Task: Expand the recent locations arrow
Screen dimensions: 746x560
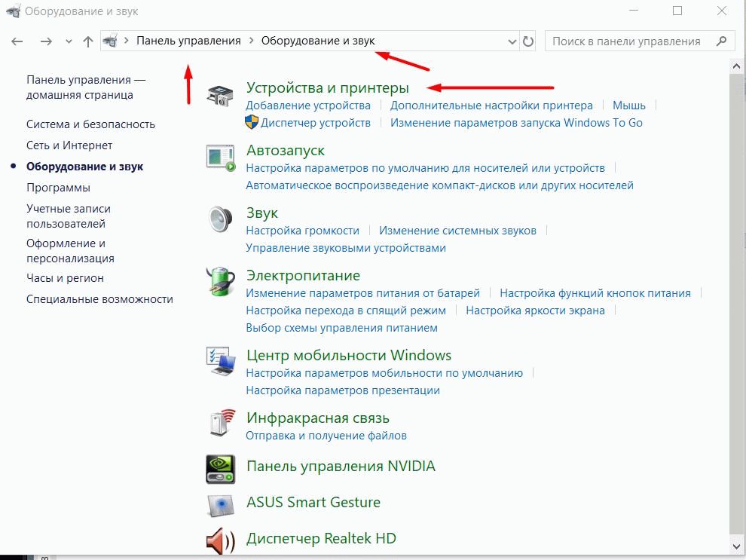Action: 69,41
